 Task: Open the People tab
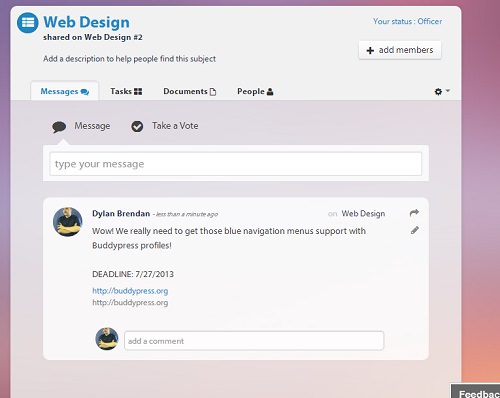pos(255,91)
